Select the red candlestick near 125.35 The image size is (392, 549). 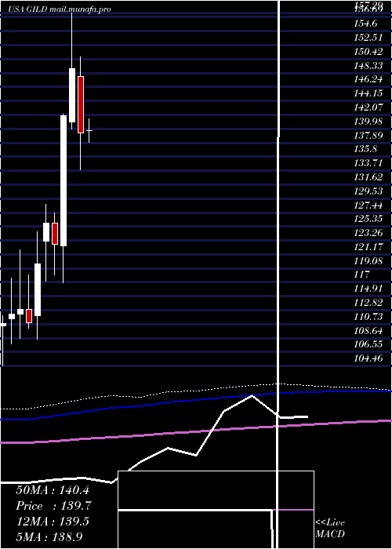[55, 234]
